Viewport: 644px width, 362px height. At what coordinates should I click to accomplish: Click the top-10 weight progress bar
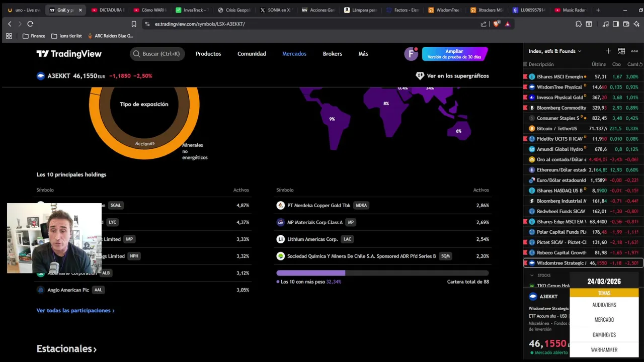click(x=382, y=273)
